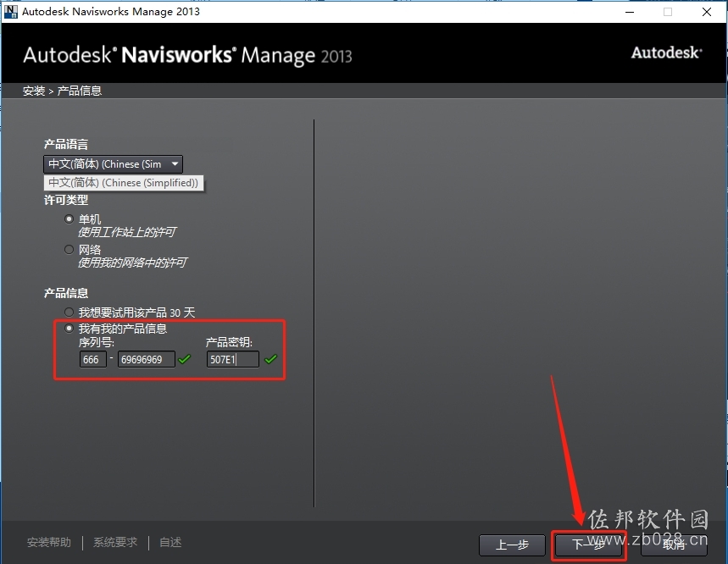This screenshot has width=728, height=564.
Task: Click the serial number field 69696969
Action: tap(147, 359)
